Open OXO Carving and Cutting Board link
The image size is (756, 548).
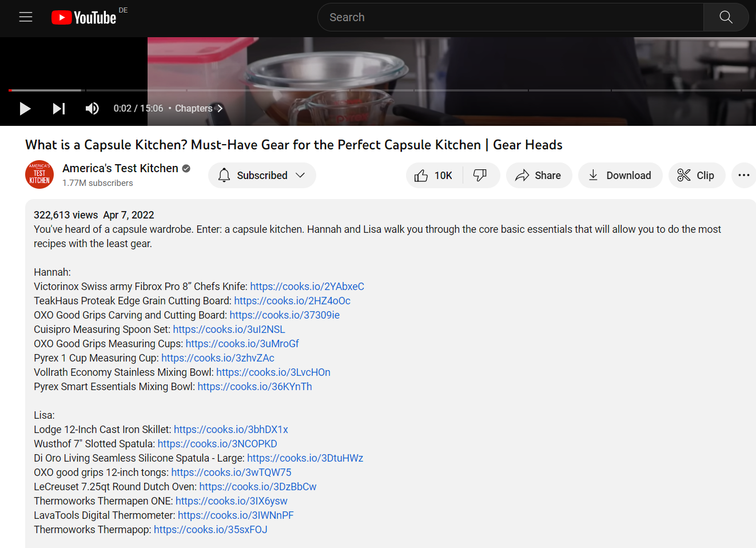(x=285, y=315)
